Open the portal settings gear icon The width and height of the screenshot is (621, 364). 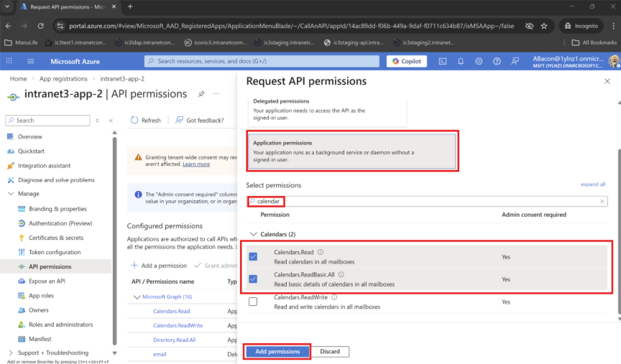[x=478, y=61]
